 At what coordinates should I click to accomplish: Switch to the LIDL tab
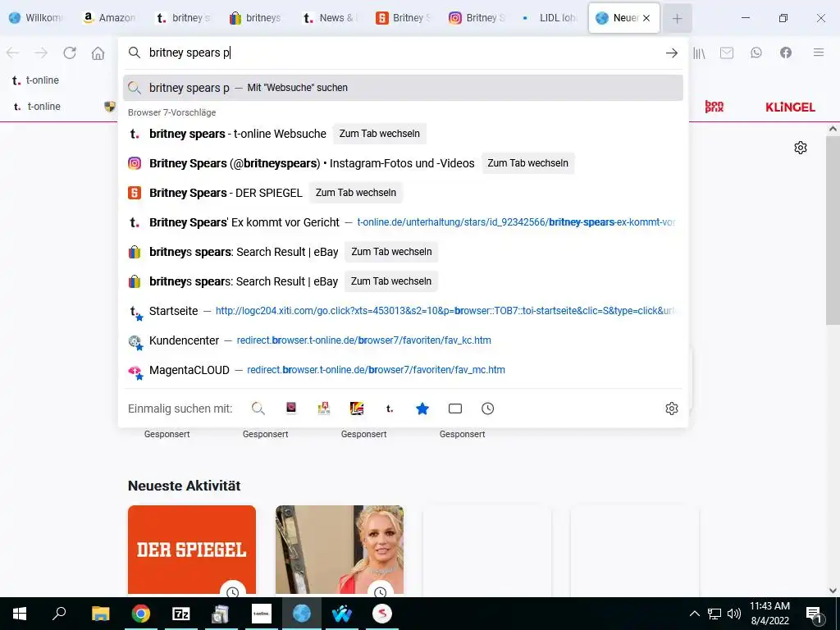[x=550, y=18]
